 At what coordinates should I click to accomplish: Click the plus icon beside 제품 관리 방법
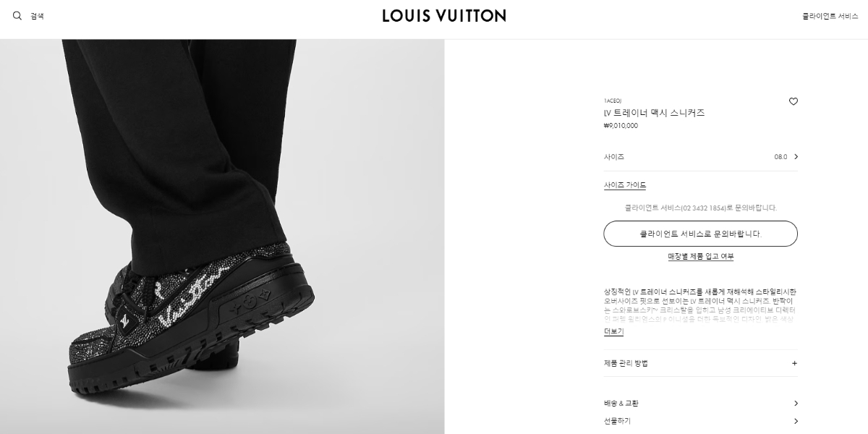794,363
